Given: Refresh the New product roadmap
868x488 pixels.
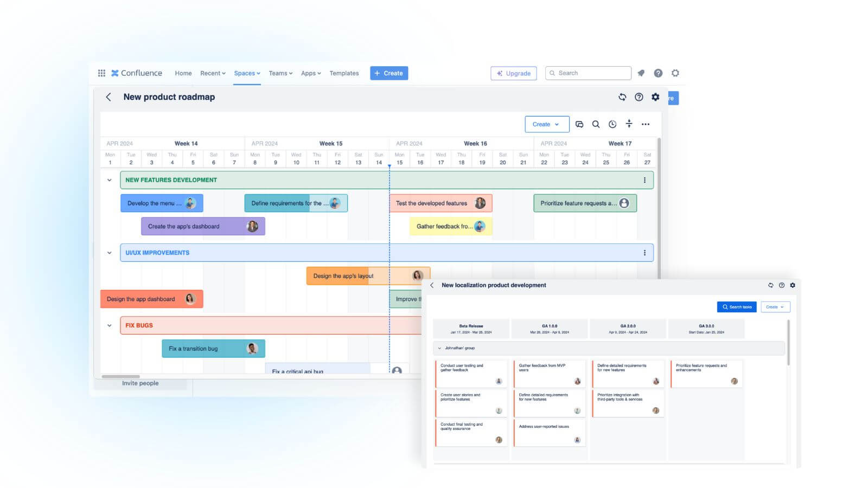Looking at the screenshot, I should [x=622, y=97].
